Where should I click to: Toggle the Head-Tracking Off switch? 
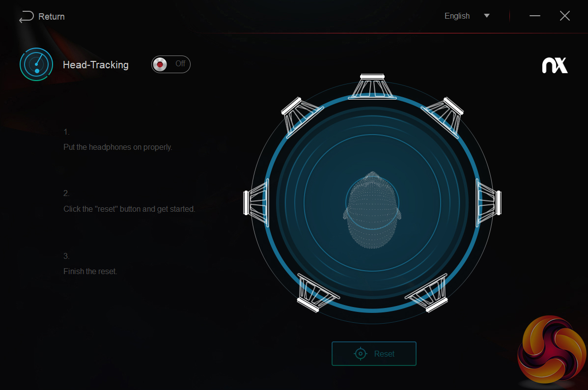click(x=170, y=64)
